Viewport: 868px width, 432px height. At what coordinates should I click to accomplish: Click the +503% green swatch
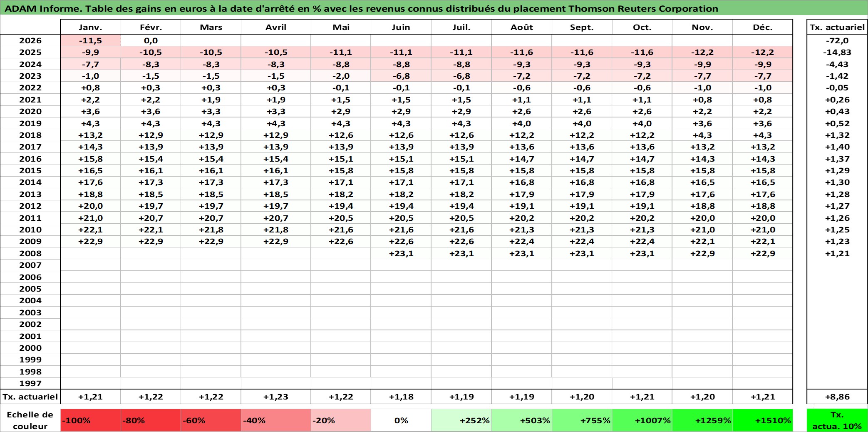pos(522,420)
